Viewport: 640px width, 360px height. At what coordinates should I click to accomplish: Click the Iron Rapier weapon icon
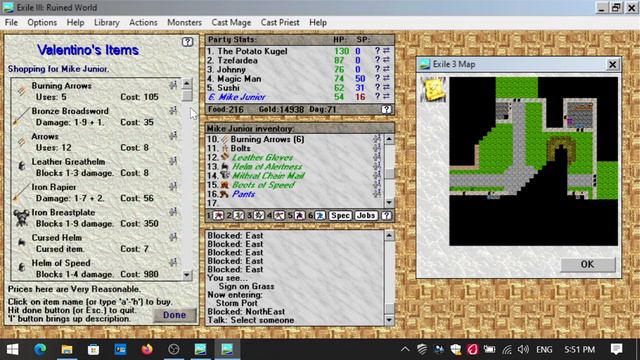tap(21, 192)
